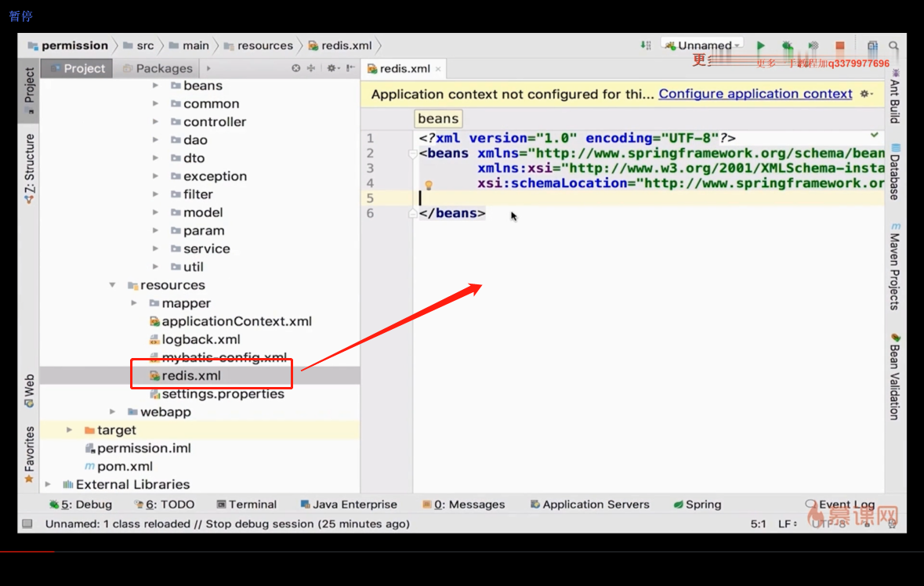Switch to the Project view tab
The height and width of the screenshot is (586, 924).
(78, 68)
